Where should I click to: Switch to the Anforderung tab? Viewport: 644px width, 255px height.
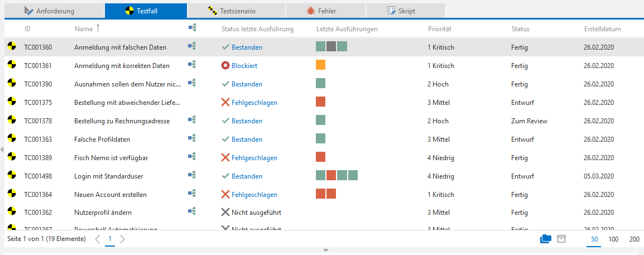[x=55, y=11]
